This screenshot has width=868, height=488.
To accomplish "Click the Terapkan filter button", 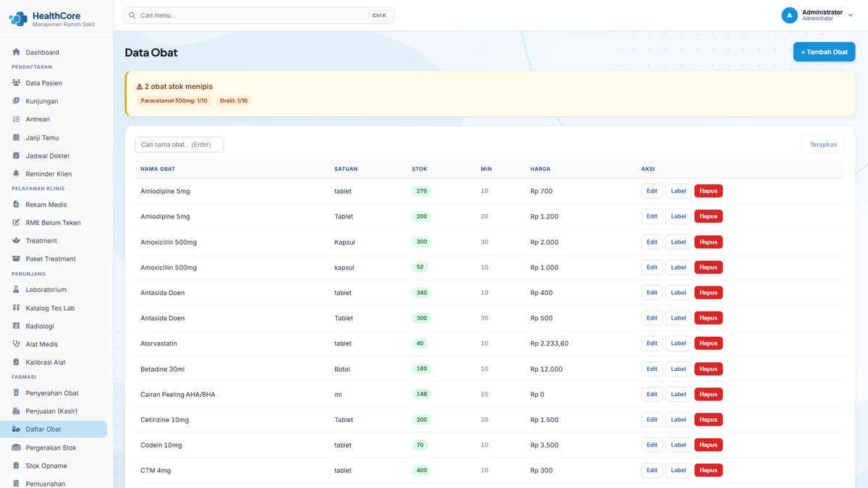I will click(x=823, y=145).
